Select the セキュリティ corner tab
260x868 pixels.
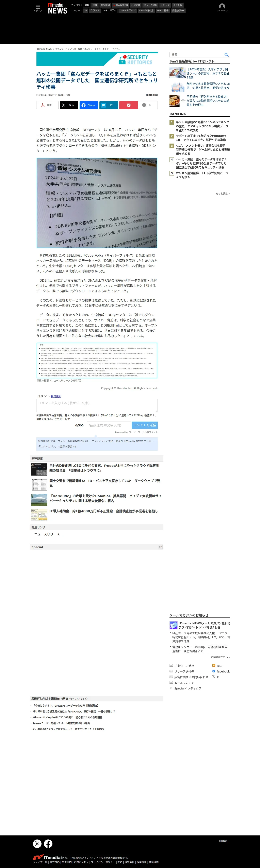click(109, 11)
